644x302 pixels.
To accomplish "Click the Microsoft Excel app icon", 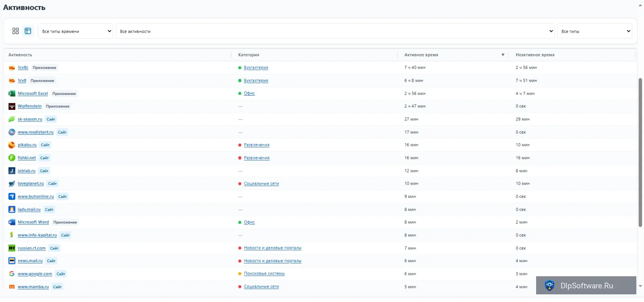I will (x=12, y=93).
